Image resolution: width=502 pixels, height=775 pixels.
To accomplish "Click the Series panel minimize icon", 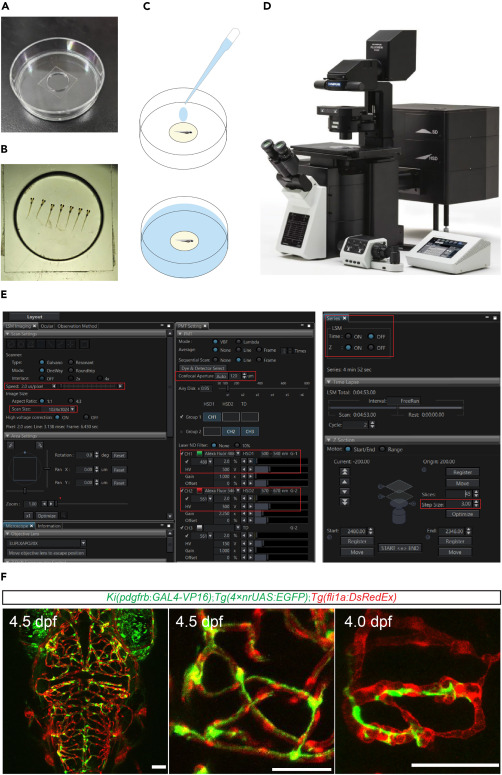I will click(487, 317).
